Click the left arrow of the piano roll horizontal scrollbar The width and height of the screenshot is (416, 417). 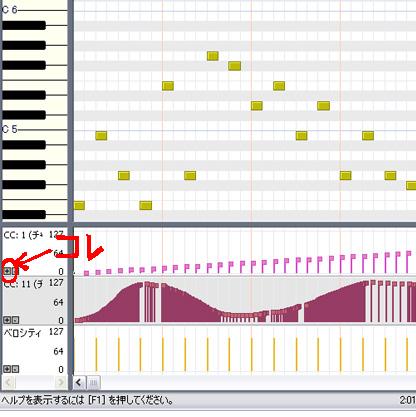coord(79,382)
